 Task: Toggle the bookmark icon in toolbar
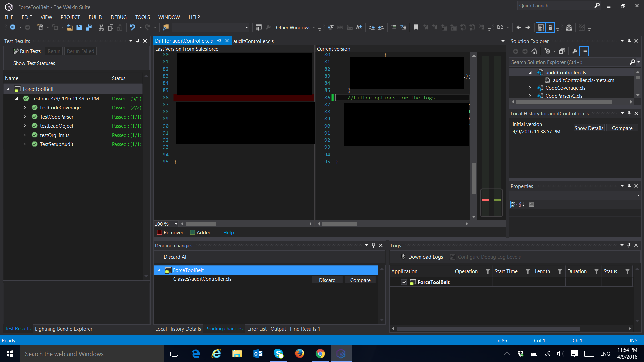416,27
